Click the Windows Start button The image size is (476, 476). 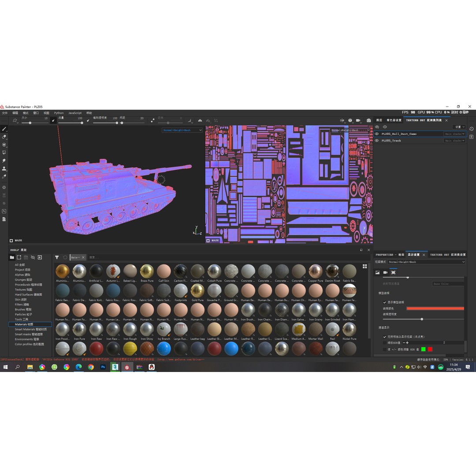[5, 367]
